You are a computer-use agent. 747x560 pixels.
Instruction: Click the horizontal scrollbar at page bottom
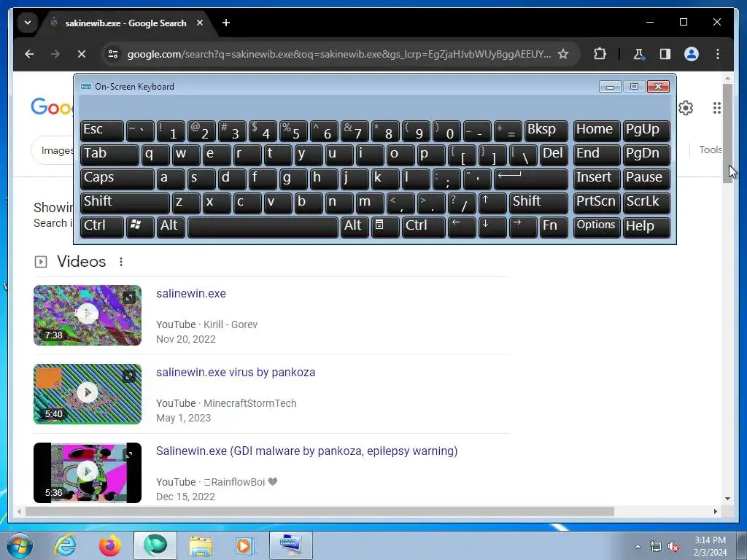pos(320,511)
